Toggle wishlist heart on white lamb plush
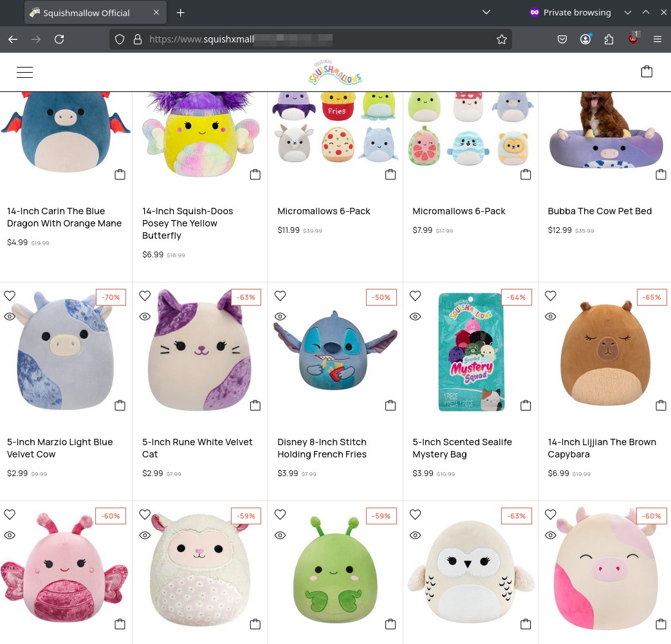The height and width of the screenshot is (644, 671). tap(145, 514)
